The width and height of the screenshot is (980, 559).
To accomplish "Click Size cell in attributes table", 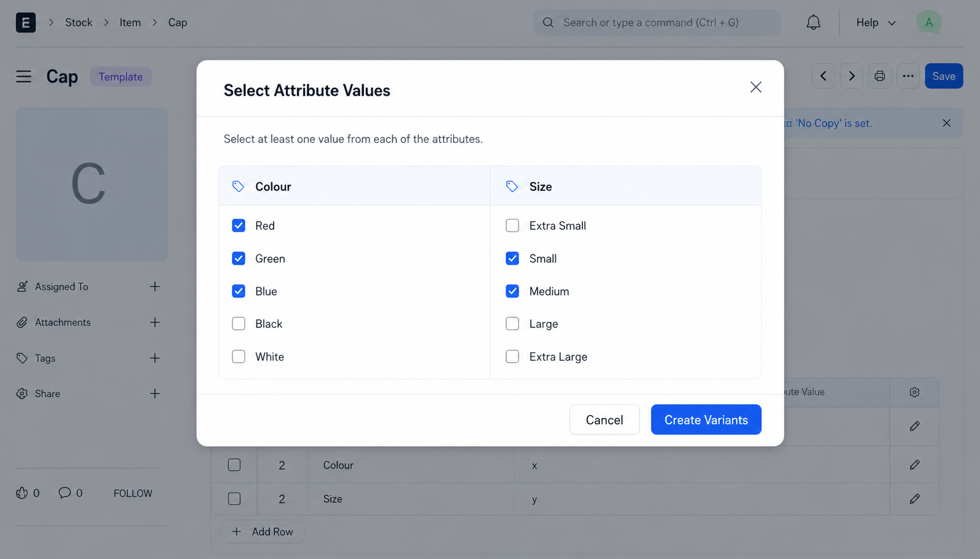I will [411, 499].
